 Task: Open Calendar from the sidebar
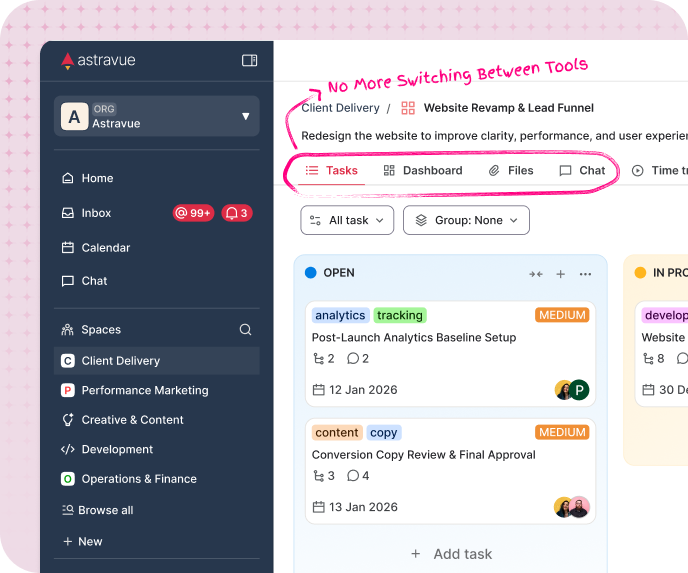(x=106, y=248)
